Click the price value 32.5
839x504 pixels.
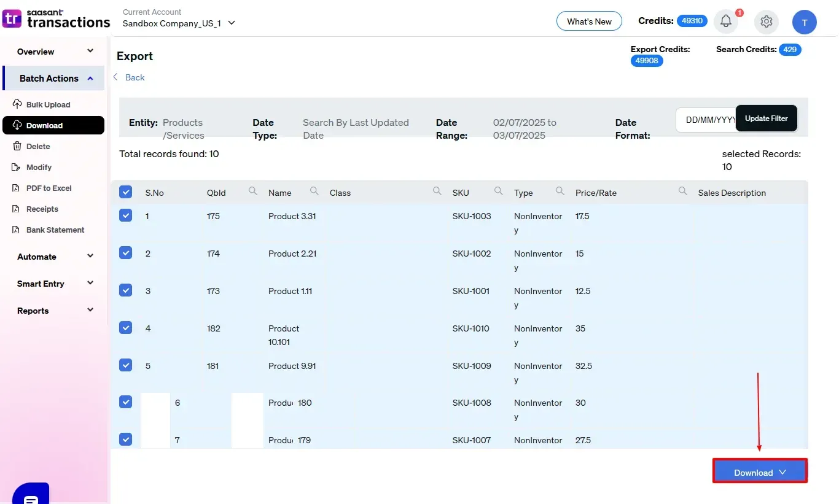tap(583, 366)
